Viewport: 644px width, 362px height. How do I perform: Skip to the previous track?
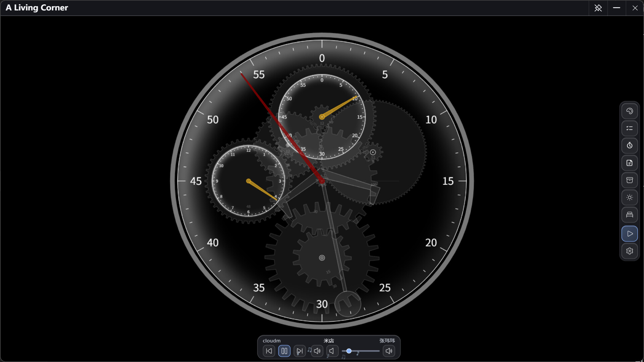[269, 351]
